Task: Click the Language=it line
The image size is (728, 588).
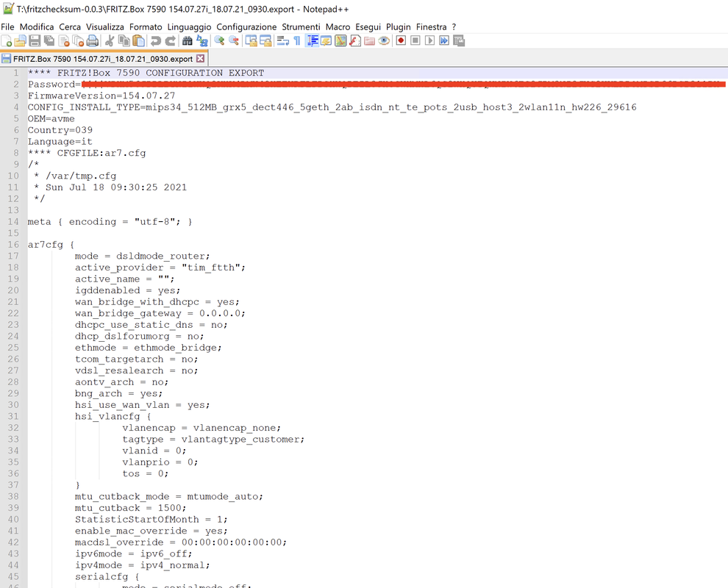Action: pos(60,142)
